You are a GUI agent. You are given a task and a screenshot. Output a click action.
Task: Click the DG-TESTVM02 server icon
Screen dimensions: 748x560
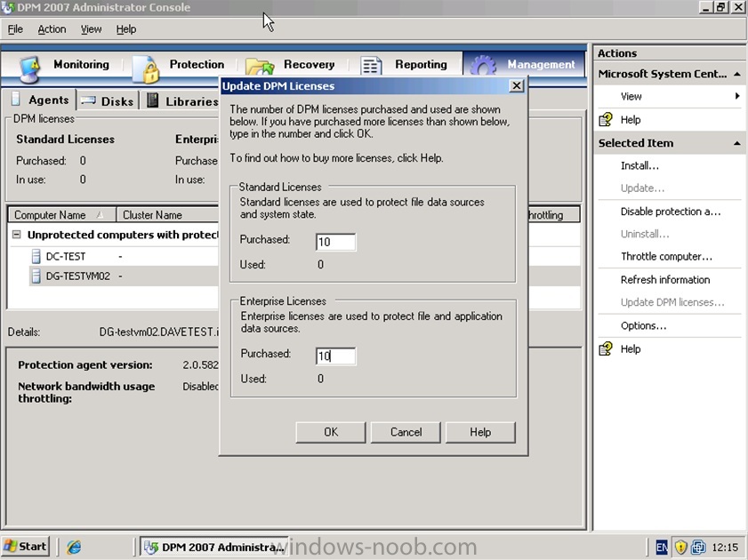pos(36,276)
